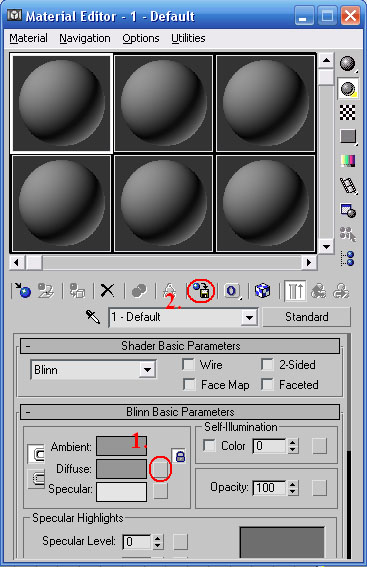Click the sample slots scroll up arrow
The width and height of the screenshot is (367, 567).
[326, 60]
